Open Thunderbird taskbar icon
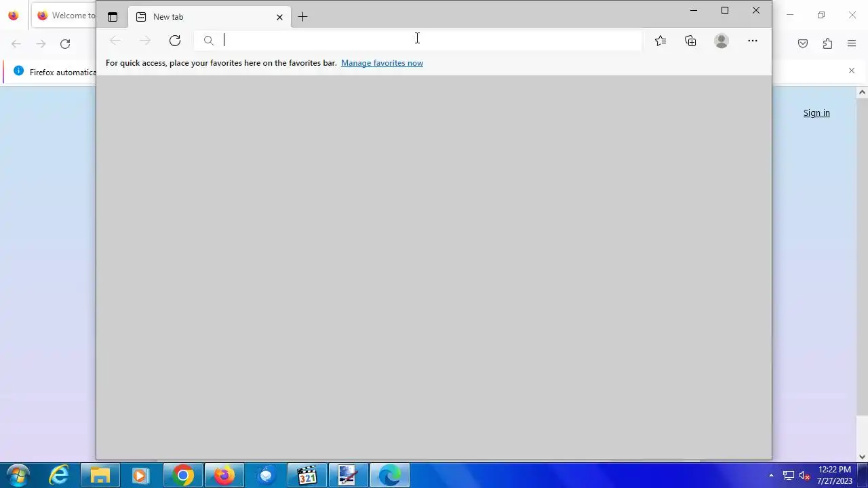Image resolution: width=868 pixels, height=488 pixels. [266, 476]
